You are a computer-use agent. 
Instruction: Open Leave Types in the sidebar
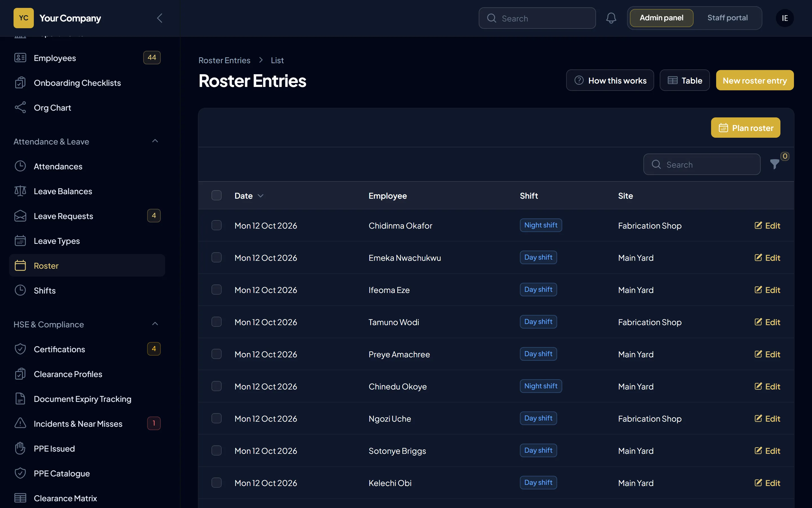(x=87, y=240)
